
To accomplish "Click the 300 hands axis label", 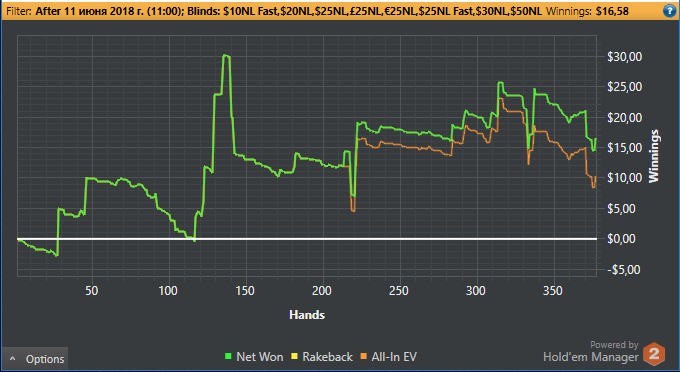I will click(476, 291).
